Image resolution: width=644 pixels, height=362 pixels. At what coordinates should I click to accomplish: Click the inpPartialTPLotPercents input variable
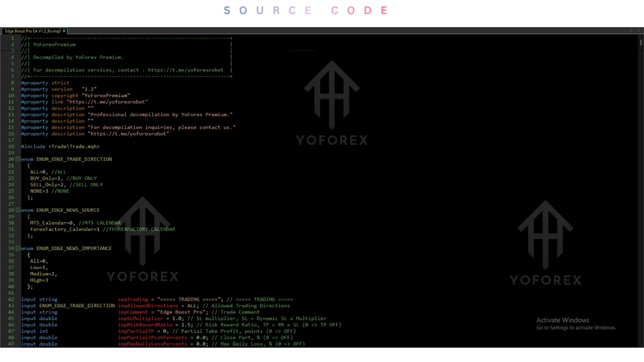tap(152, 338)
